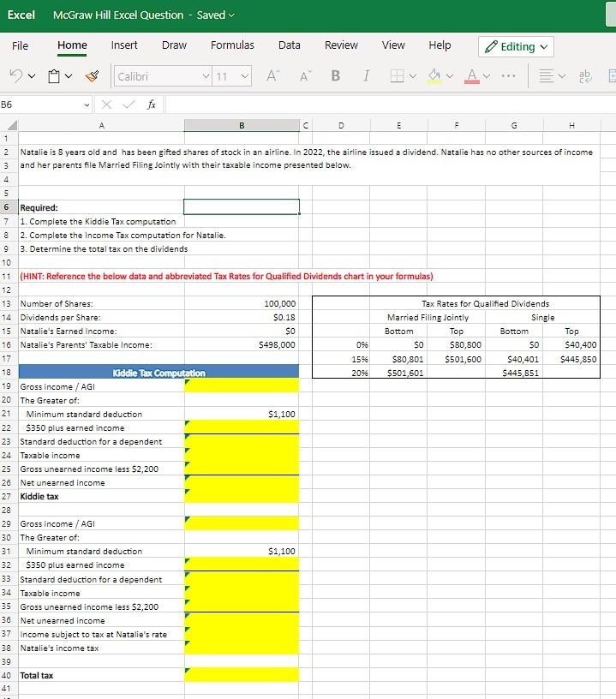The height and width of the screenshot is (699, 616).
Task: Open the McGraw Hill Excel Question title menu
Action: click(144, 15)
